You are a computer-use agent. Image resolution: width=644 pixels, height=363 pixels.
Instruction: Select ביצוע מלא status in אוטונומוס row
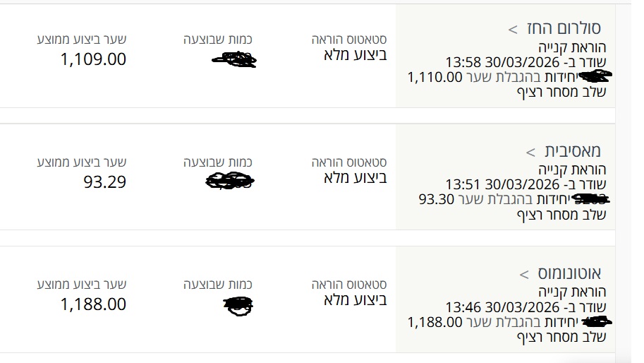[355, 299]
